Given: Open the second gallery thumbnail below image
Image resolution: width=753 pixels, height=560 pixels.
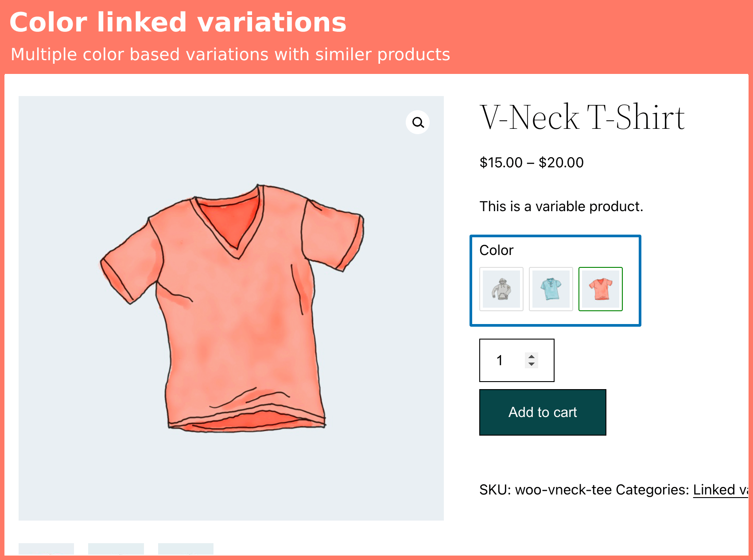Looking at the screenshot, I should click(116, 549).
